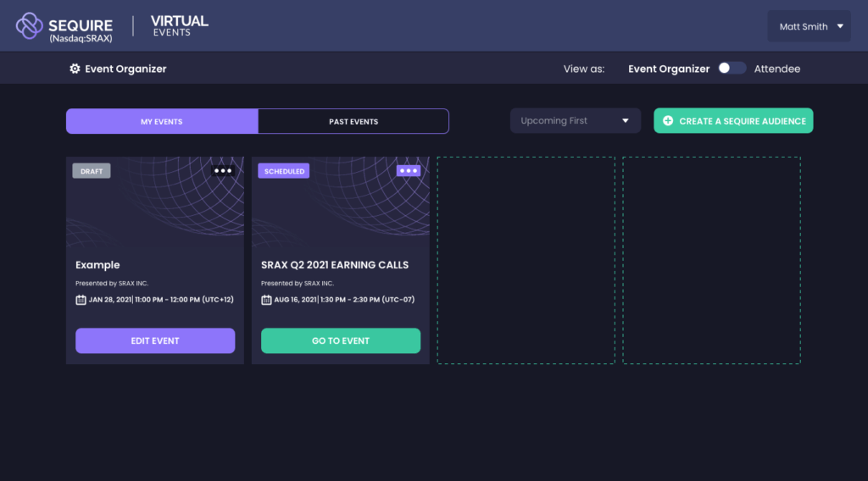Click the Event Organizer heading text
The image size is (868, 481).
coord(125,69)
